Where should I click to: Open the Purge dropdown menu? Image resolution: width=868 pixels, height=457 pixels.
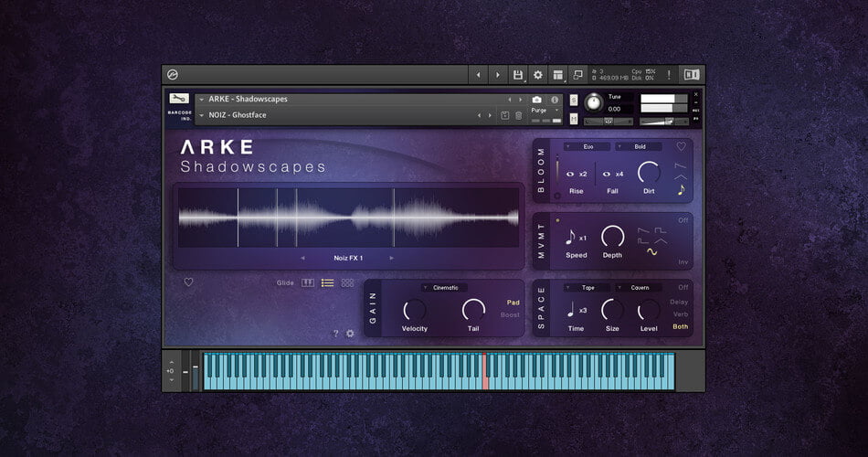tap(545, 111)
